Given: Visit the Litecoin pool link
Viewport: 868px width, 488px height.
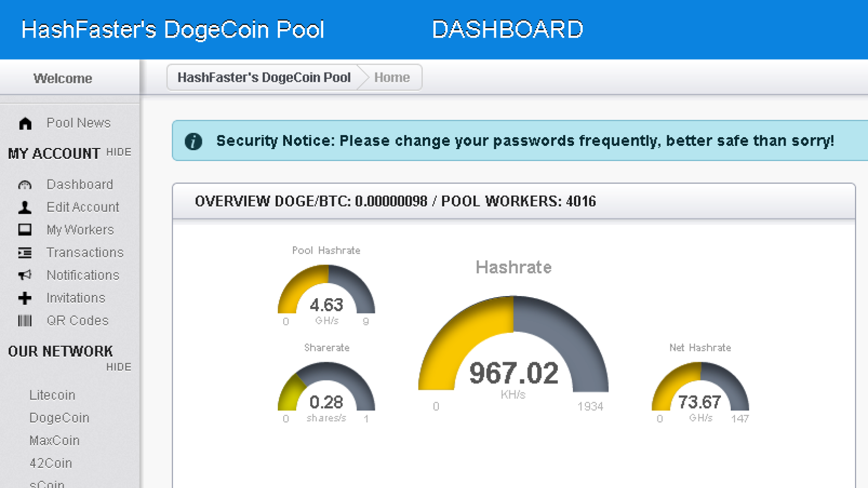Looking at the screenshot, I should (52, 395).
